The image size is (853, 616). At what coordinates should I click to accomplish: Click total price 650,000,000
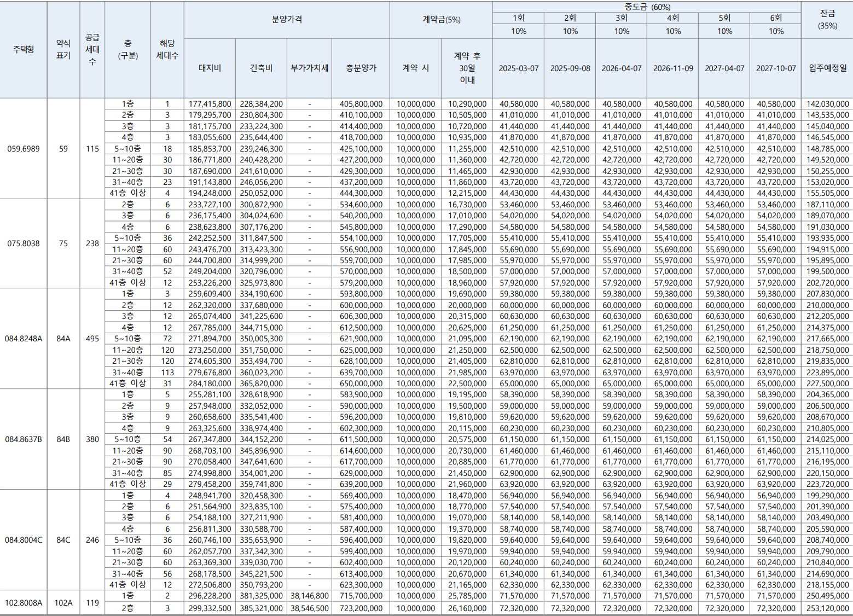point(361,383)
